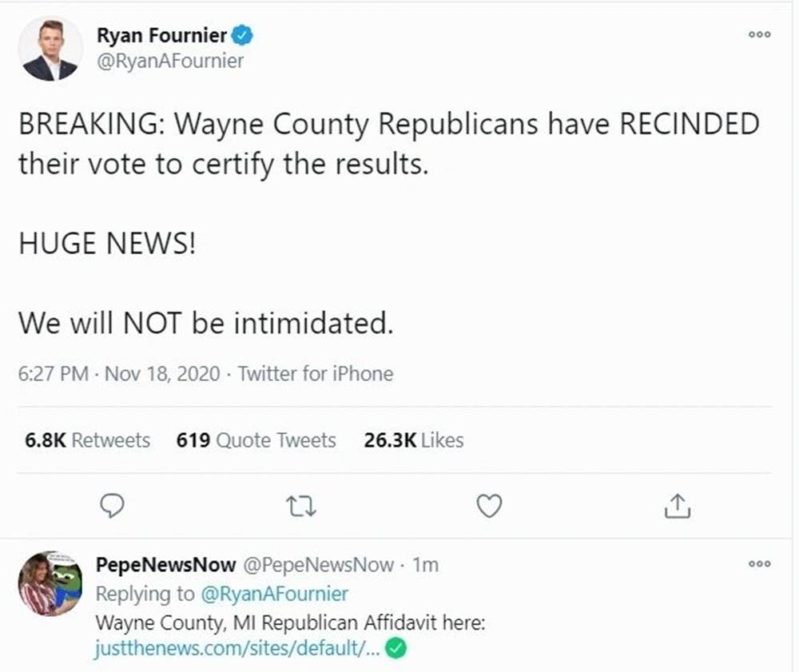This screenshot has width=799, height=672.
Task: Click the Twitter for iPhone source link
Action: [x=316, y=373]
